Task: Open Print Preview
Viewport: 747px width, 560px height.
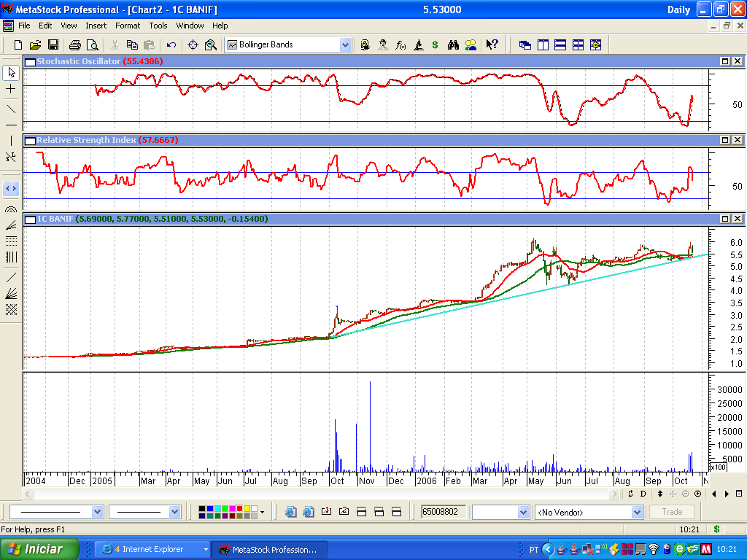Action: 91,44
